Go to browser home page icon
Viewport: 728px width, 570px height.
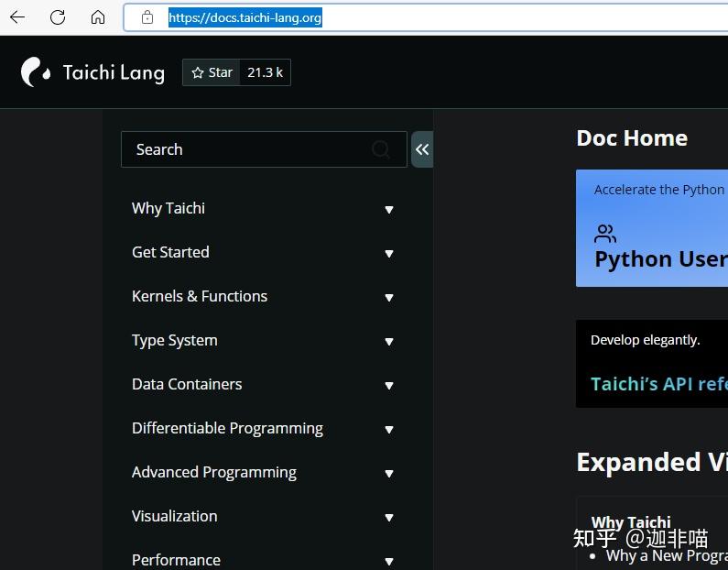98,17
